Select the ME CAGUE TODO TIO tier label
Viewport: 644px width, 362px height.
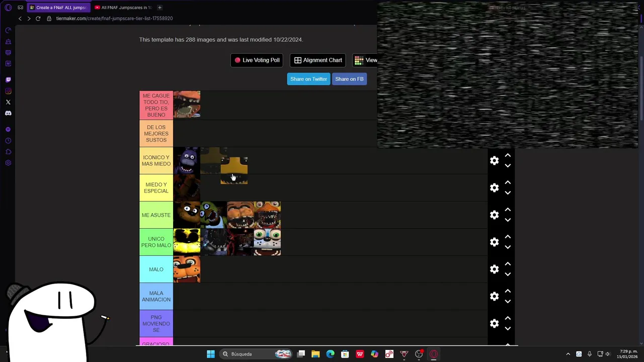[156, 105]
